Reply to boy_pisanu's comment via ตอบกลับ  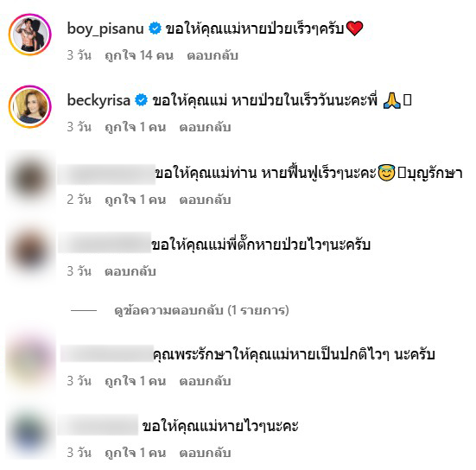(213, 55)
